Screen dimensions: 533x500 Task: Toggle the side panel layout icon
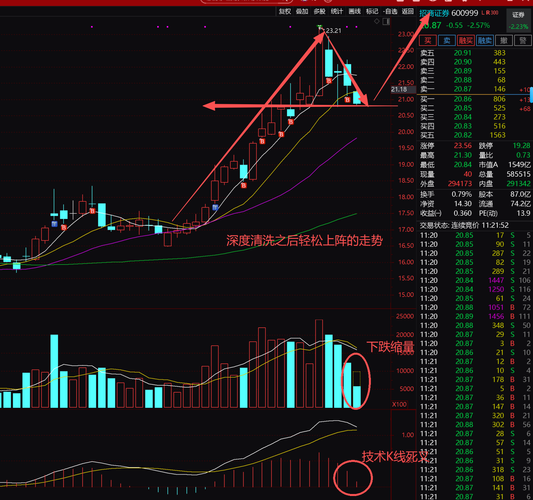(x=386, y=22)
